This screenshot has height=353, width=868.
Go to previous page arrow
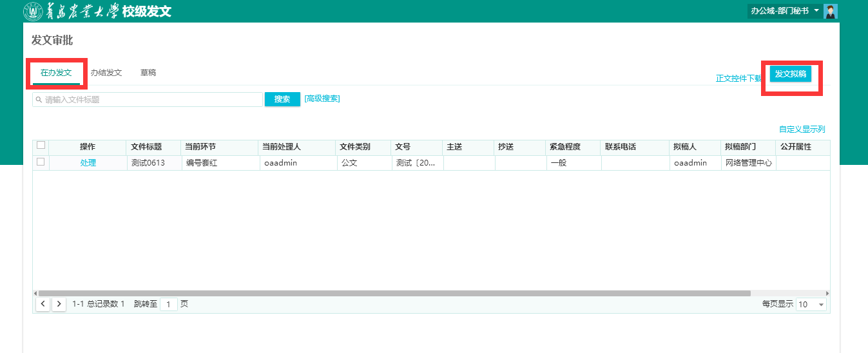(x=43, y=304)
